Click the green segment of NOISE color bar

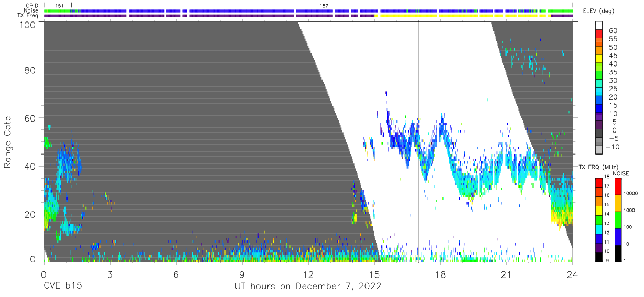[618, 220]
